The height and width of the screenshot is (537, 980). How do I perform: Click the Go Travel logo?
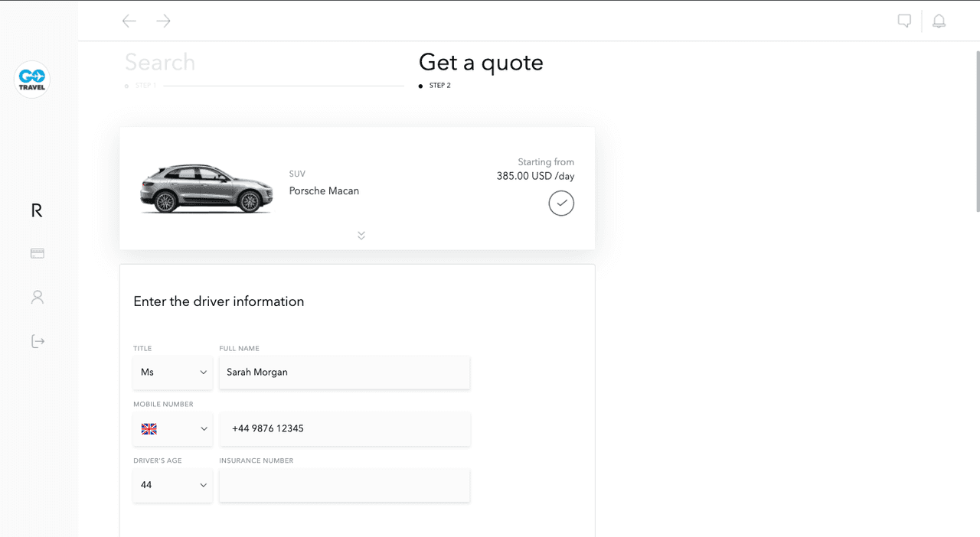(32, 80)
